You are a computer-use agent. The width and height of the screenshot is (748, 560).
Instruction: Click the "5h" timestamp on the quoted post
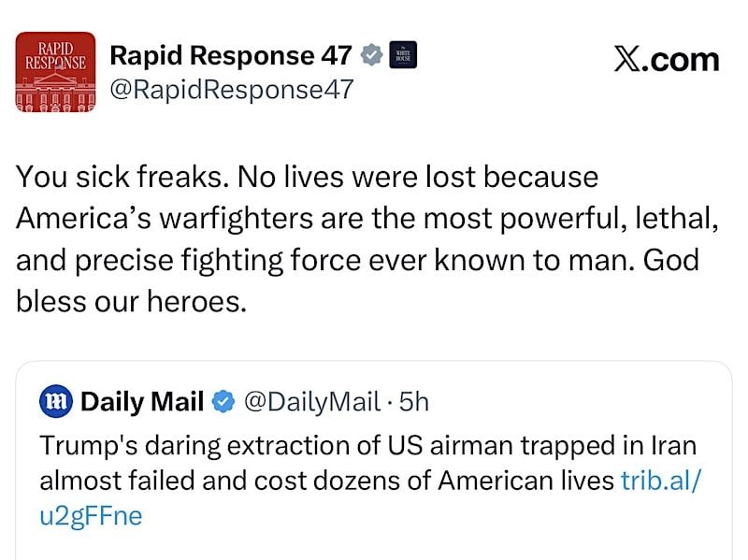(413, 402)
